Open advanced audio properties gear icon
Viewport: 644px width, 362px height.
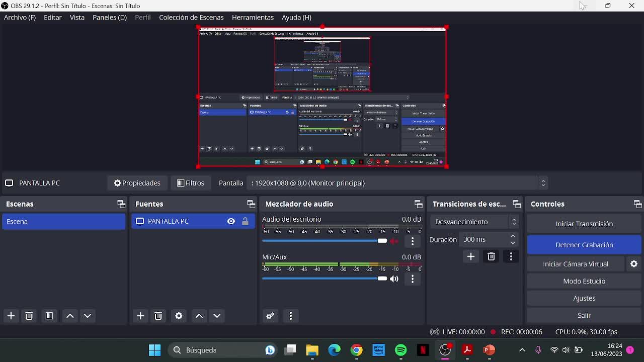[270, 316]
